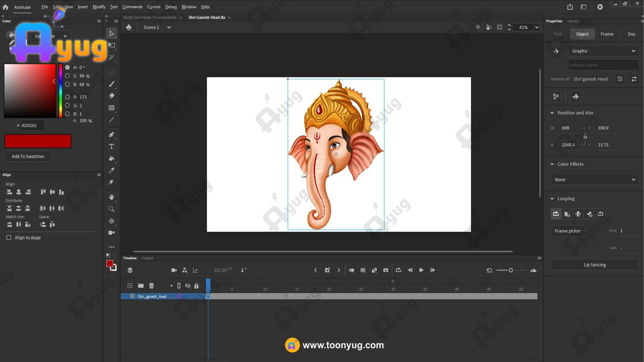Create a new layer folder
The height and width of the screenshot is (362, 644).
(140, 286)
